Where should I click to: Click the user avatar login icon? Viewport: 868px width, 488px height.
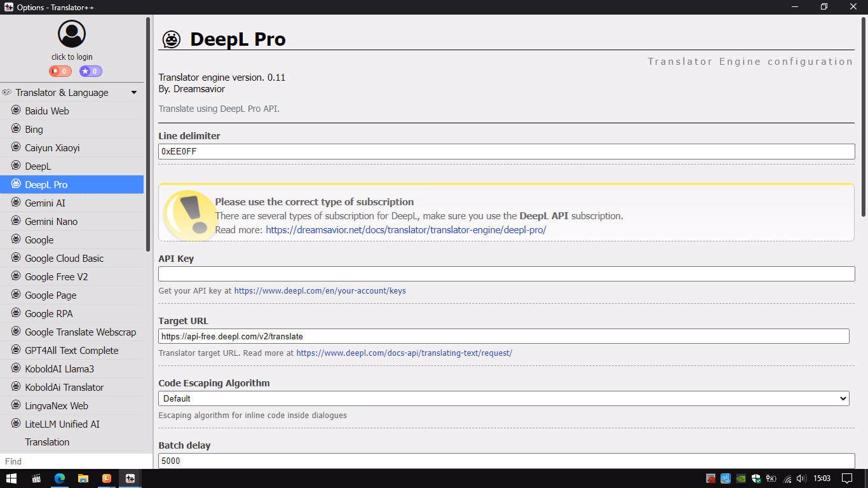point(72,34)
